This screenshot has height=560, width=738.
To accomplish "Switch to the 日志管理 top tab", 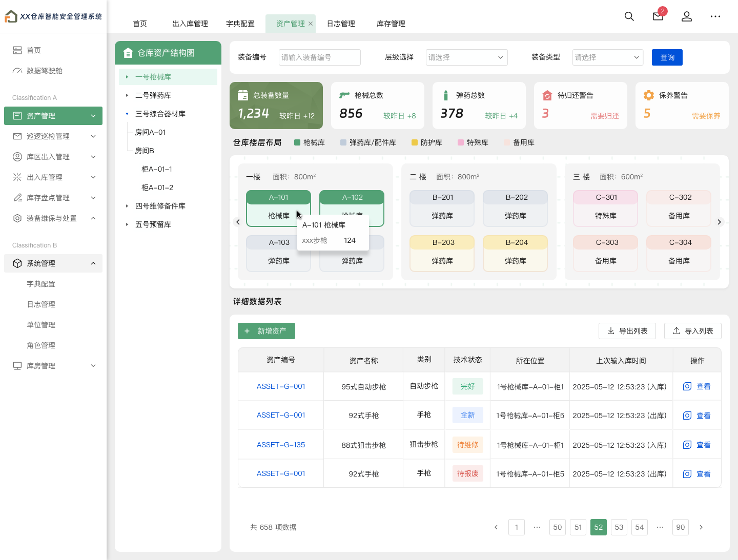I will tap(341, 24).
